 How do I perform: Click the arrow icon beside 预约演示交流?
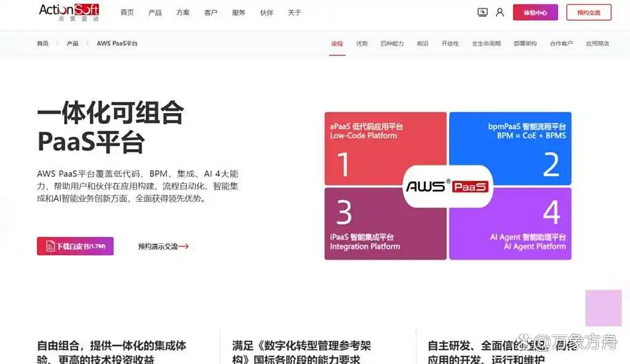(185, 245)
